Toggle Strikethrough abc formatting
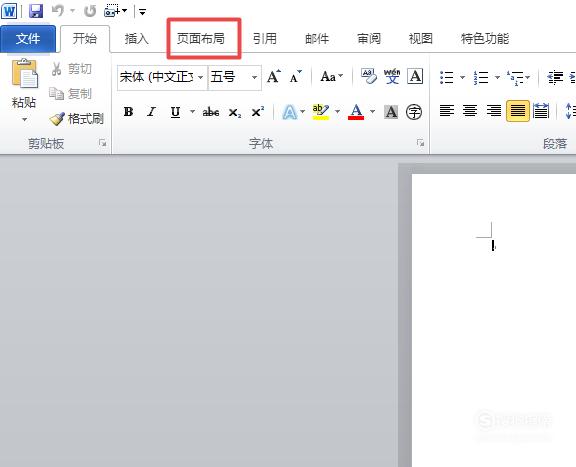Image resolution: width=576 pixels, height=467 pixels. click(211, 112)
